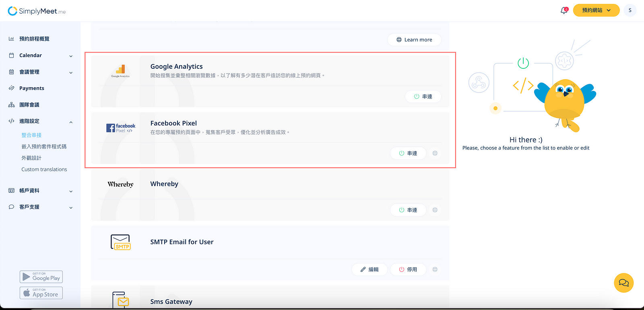Image resolution: width=644 pixels, height=310 pixels.
Task: Open help icon beside Facebook Pixel connect
Action: tap(435, 153)
